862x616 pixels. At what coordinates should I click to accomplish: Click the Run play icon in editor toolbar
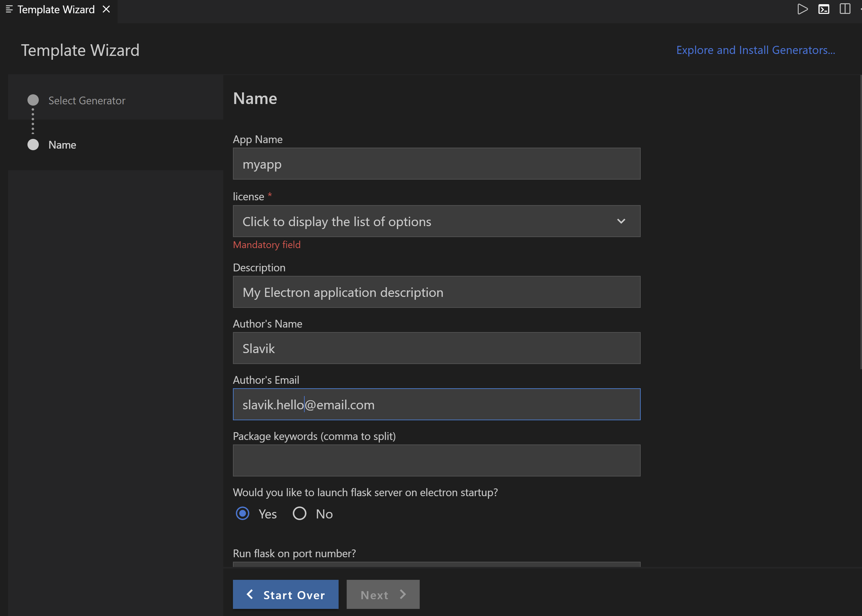802,9
